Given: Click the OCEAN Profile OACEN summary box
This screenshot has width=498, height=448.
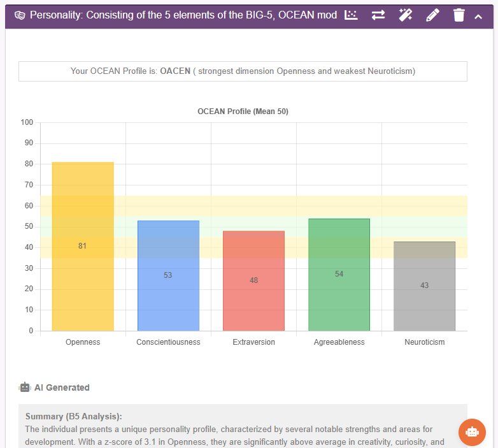Looking at the screenshot, I should tap(243, 71).
